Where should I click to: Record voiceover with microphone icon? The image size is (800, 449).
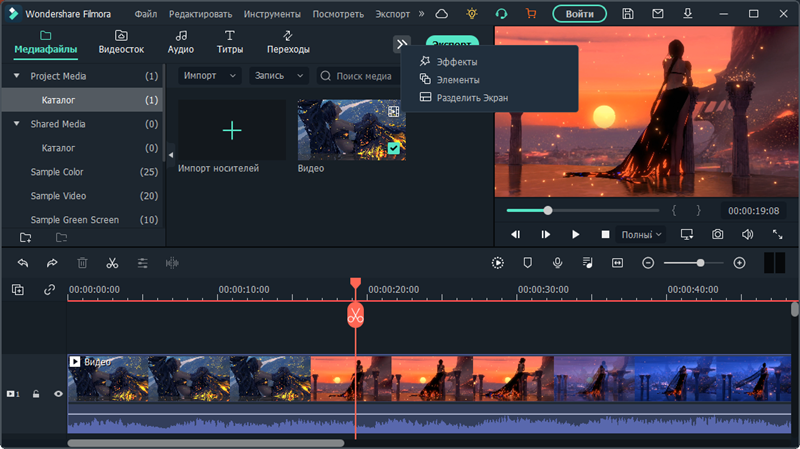coord(557,263)
